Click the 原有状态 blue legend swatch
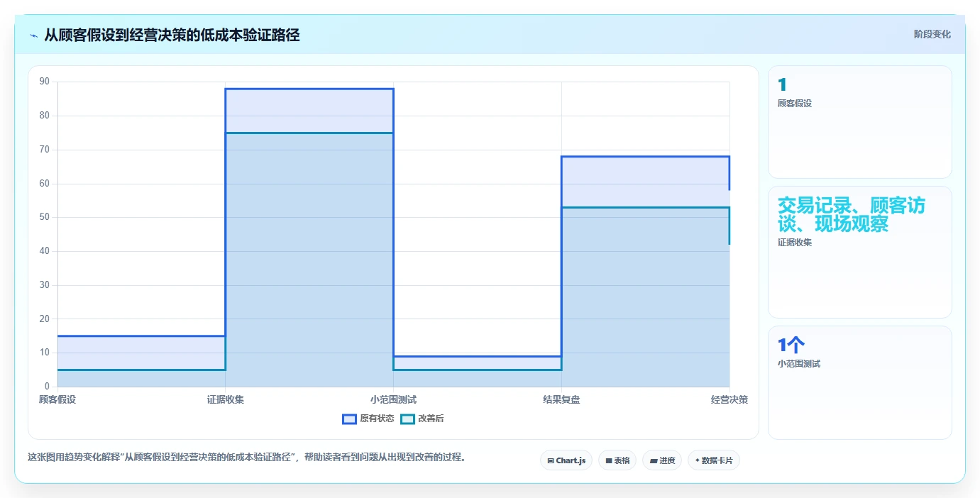 point(349,419)
